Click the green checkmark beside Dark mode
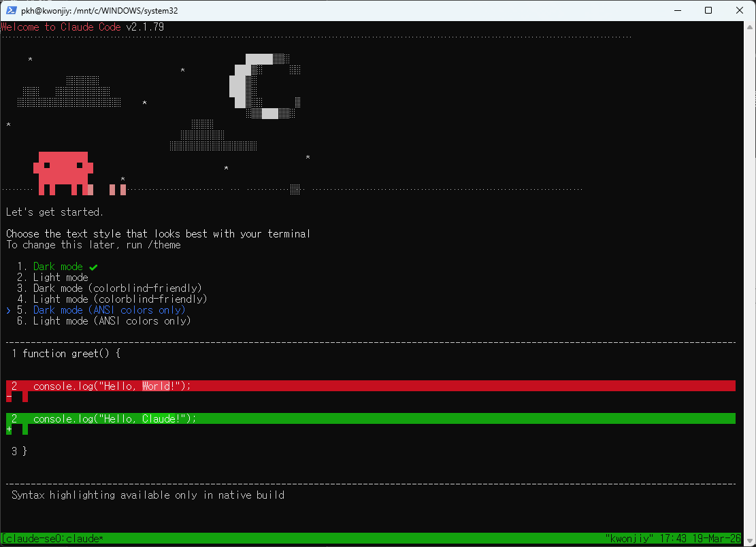Image resolution: width=756 pixels, height=547 pixels. (x=93, y=267)
